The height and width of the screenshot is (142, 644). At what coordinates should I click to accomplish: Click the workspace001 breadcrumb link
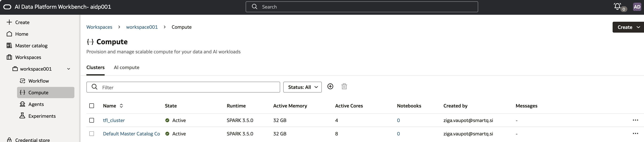pyautogui.click(x=142, y=27)
